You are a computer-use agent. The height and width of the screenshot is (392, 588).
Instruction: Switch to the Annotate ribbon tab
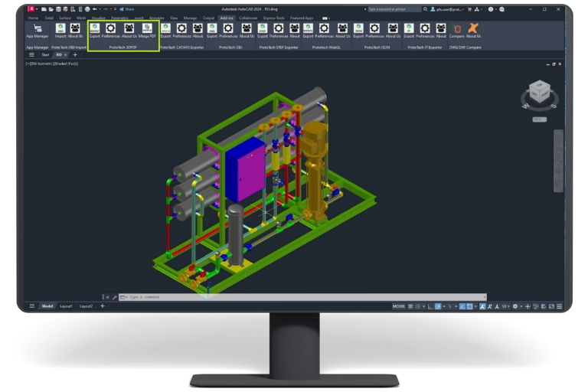click(x=156, y=18)
